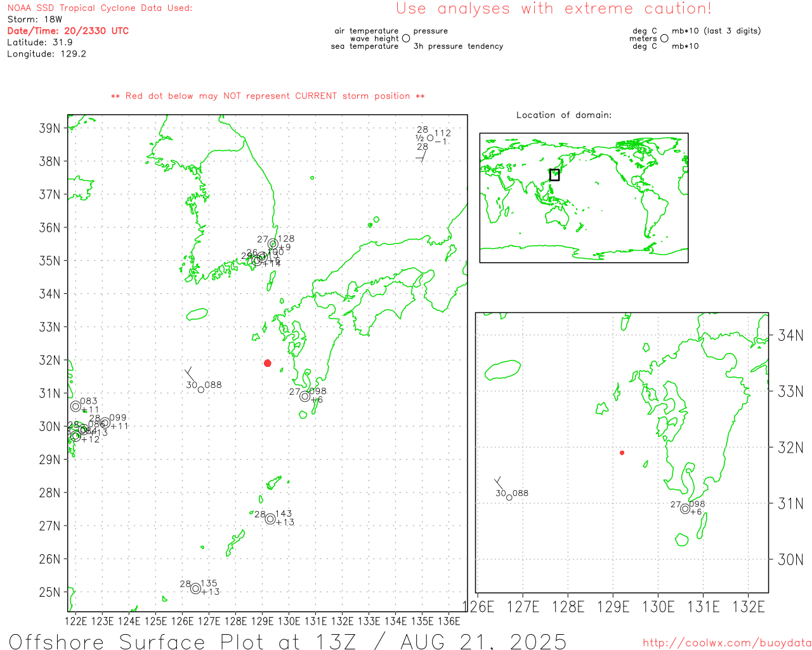Click the red storm position dot on main map

click(x=268, y=363)
